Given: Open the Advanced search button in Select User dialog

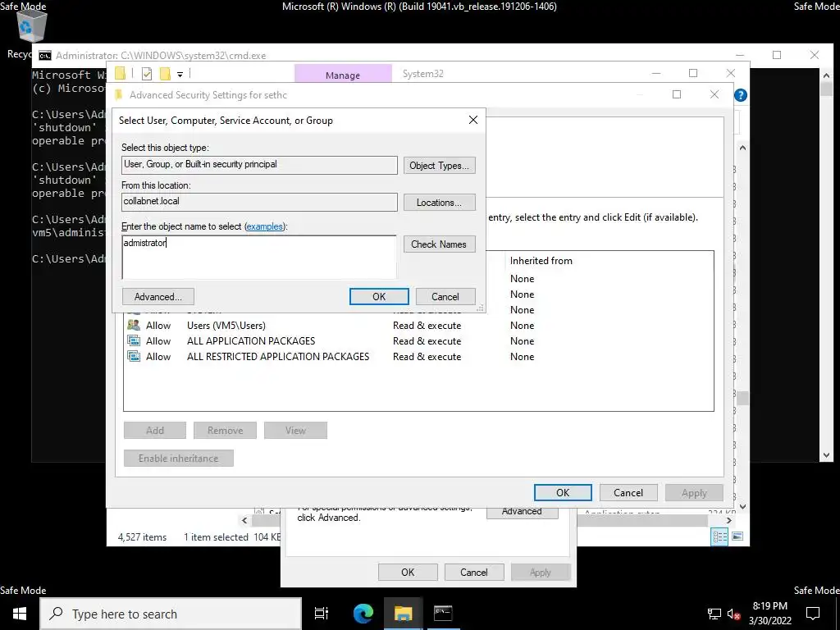Looking at the screenshot, I should pyautogui.click(x=158, y=297).
